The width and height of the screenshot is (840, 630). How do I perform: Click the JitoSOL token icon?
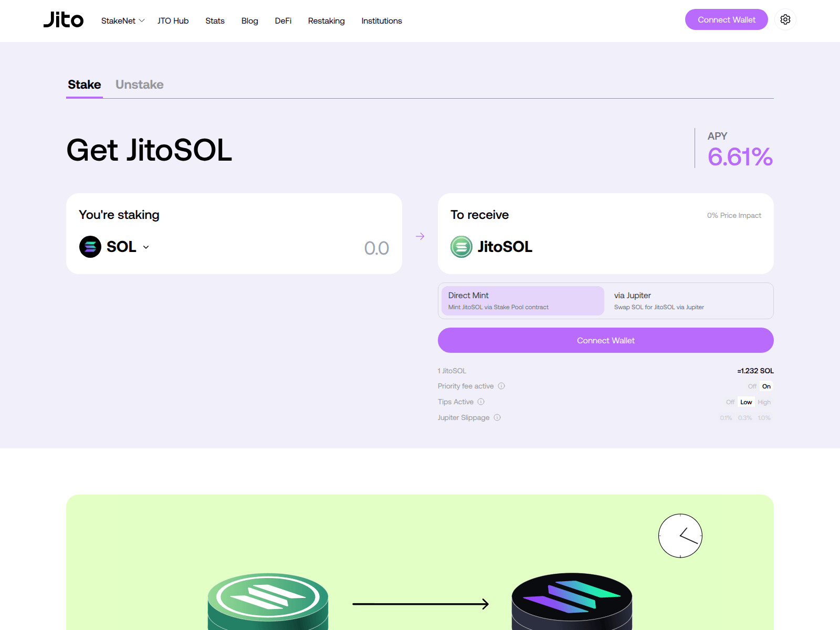461,247
